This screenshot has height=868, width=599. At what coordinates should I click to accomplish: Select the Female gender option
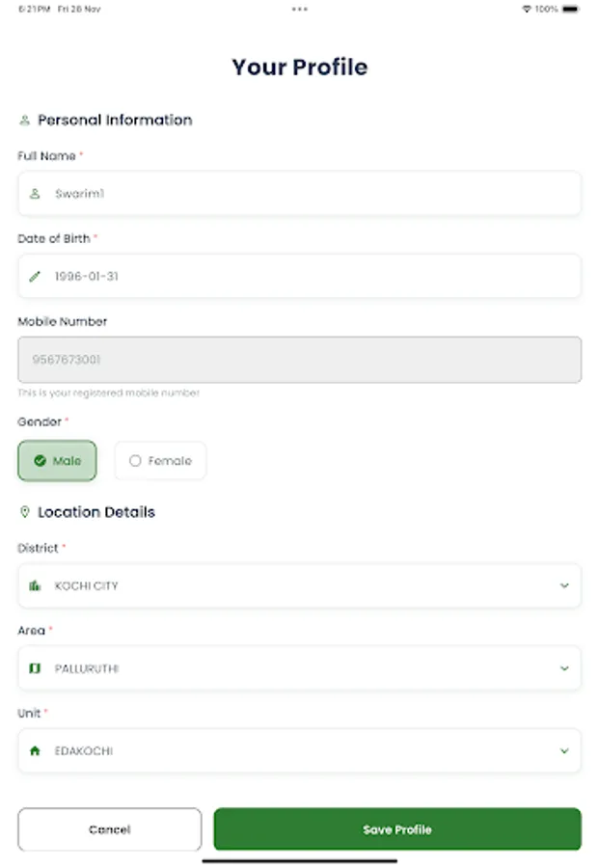160,460
